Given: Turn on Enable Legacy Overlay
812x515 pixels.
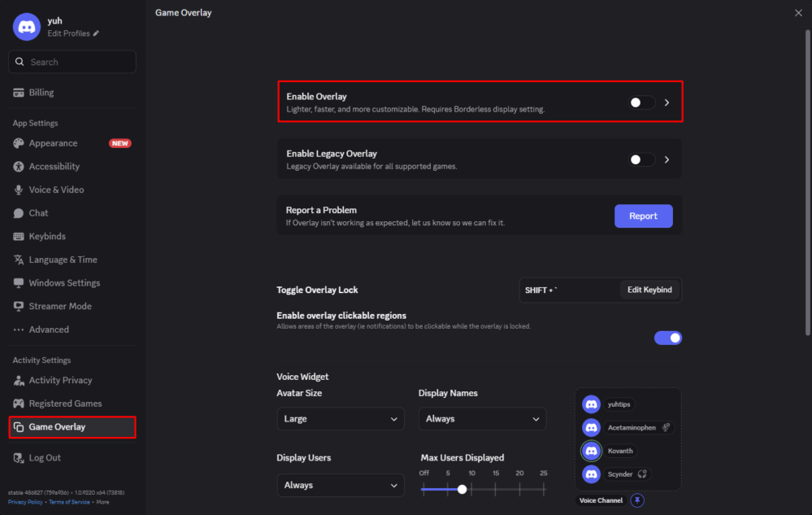Looking at the screenshot, I should (x=640, y=159).
